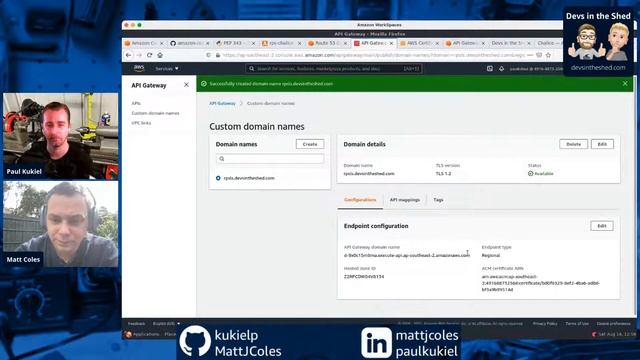
Task: Open Cookie preferences in the footer
Action: pyautogui.click(x=613, y=324)
